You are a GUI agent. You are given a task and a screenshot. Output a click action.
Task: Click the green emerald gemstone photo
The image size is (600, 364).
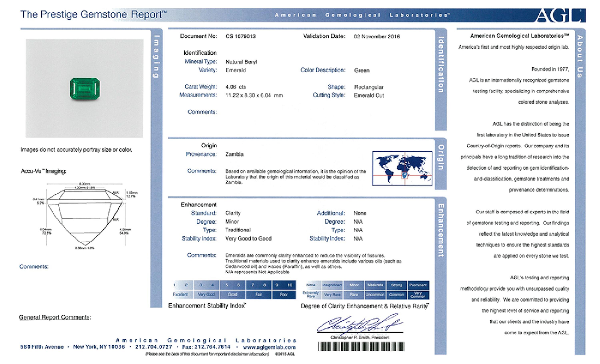coord(84,88)
